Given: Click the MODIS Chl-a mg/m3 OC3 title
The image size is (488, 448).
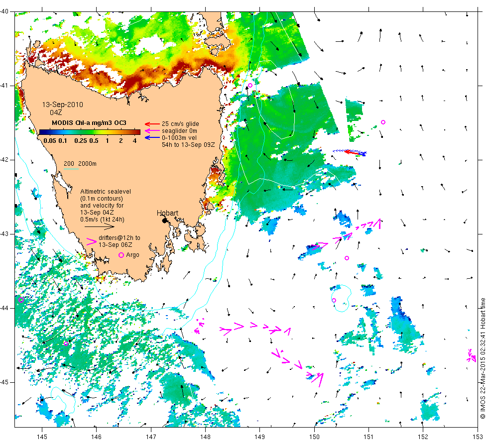Looking at the screenshot, I should click(x=89, y=123).
